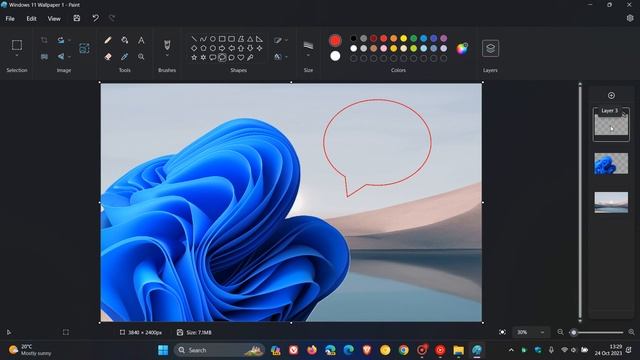Select the Magnifier tool

(141, 57)
